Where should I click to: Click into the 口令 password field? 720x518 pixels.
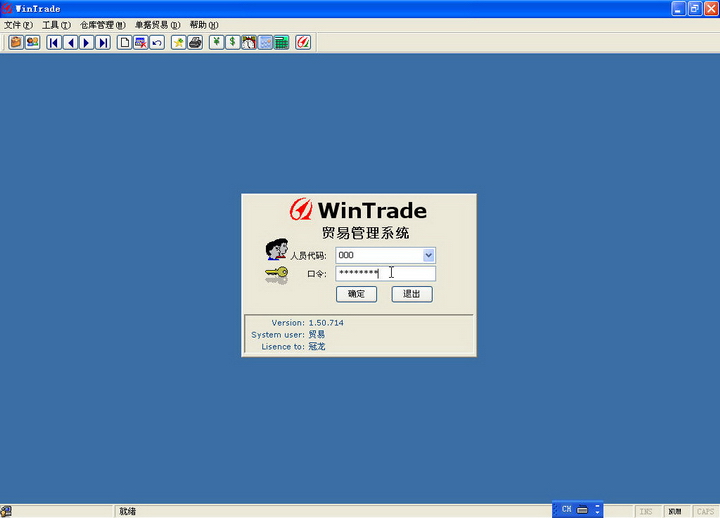[x=385, y=274]
